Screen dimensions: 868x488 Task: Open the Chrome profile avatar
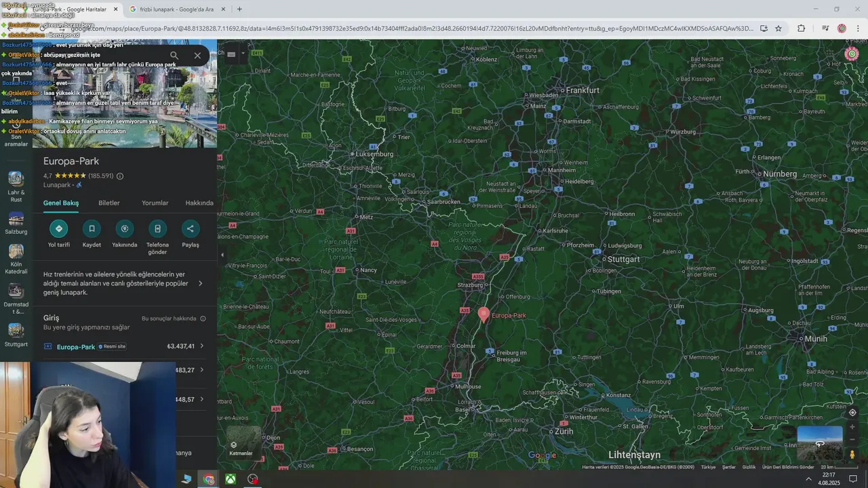click(842, 28)
